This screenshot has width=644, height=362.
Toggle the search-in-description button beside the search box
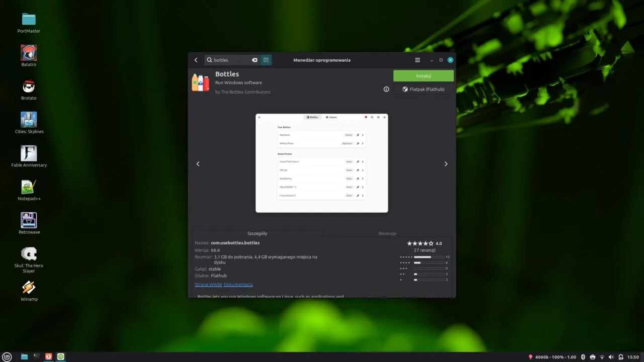(x=266, y=60)
